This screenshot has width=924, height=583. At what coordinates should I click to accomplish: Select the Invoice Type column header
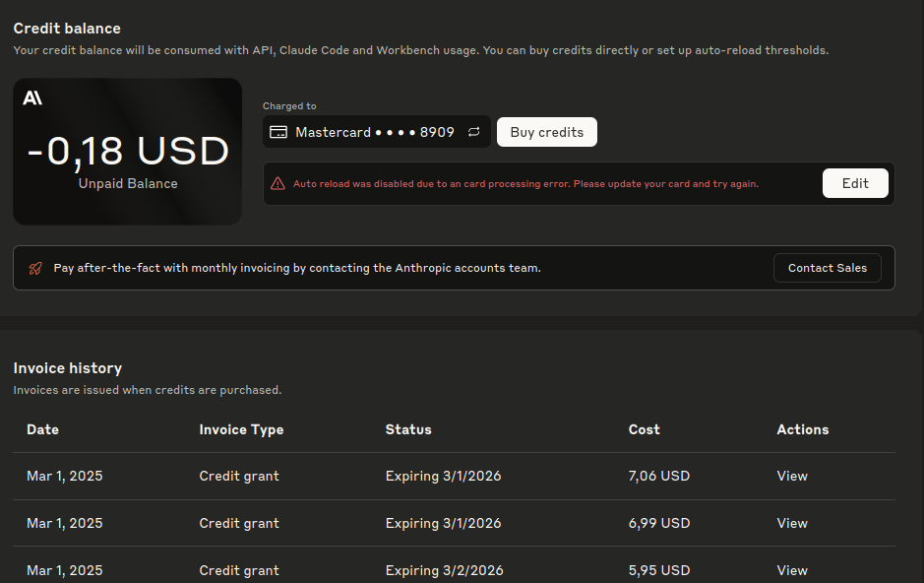pos(241,429)
